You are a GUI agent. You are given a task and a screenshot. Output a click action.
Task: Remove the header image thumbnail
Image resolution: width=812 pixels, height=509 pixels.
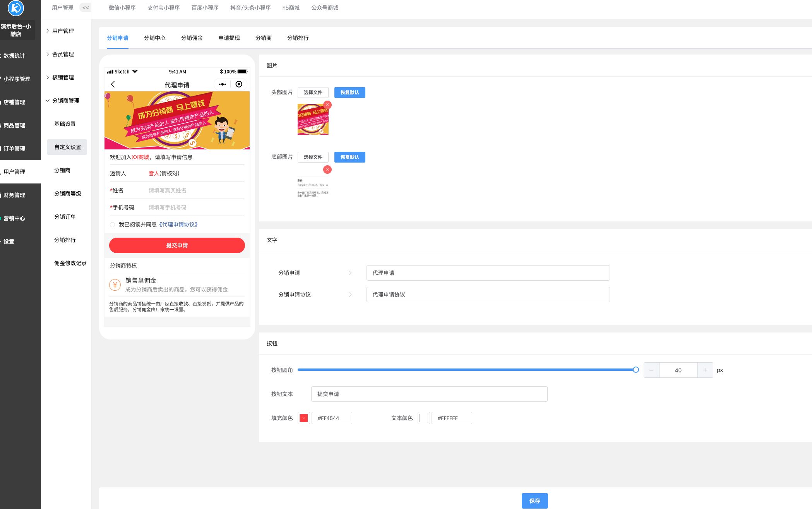point(327,105)
